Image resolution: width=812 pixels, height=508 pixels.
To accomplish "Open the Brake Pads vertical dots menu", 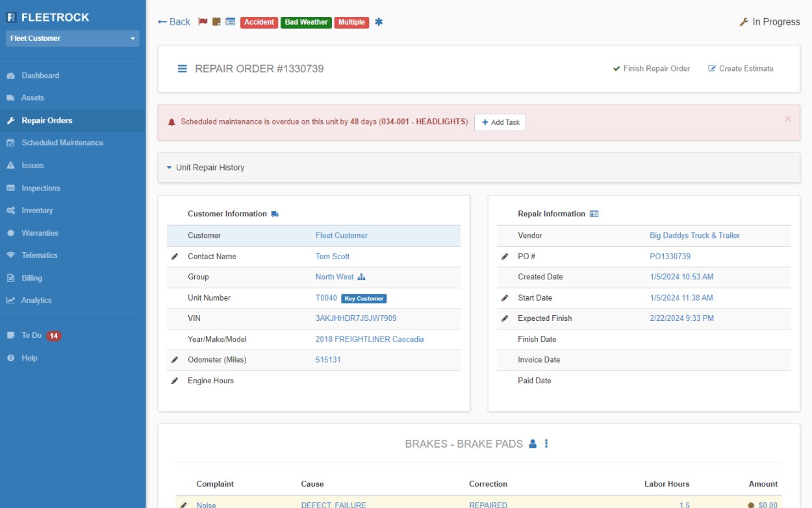I will (546, 444).
